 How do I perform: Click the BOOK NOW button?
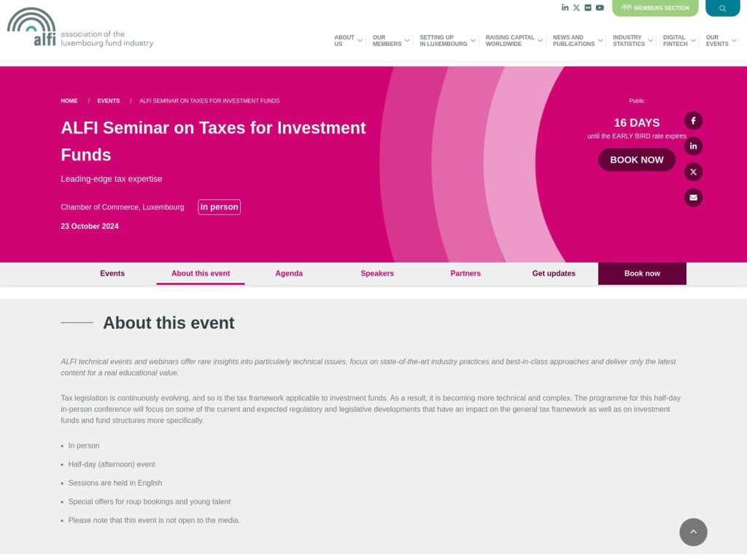636,159
